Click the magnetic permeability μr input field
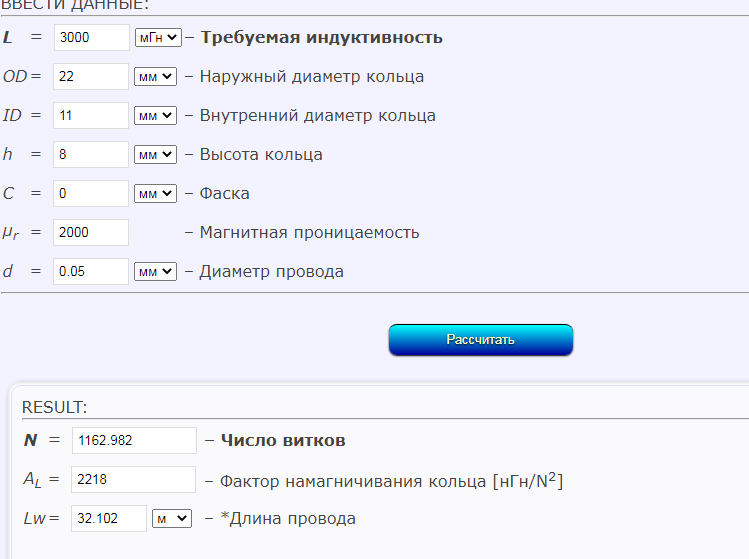This screenshot has height=559, width=749. coord(91,233)
